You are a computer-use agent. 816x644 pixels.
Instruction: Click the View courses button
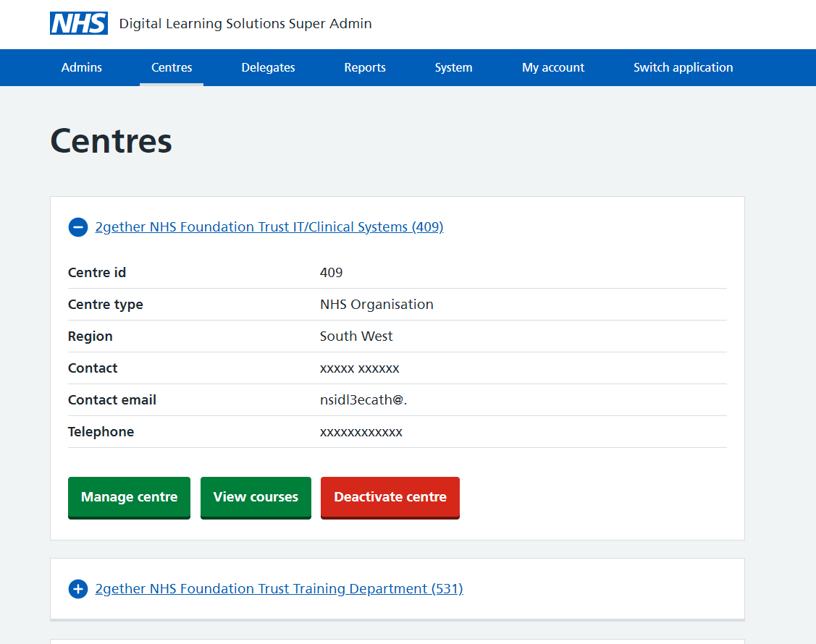(x=256, y=497)
